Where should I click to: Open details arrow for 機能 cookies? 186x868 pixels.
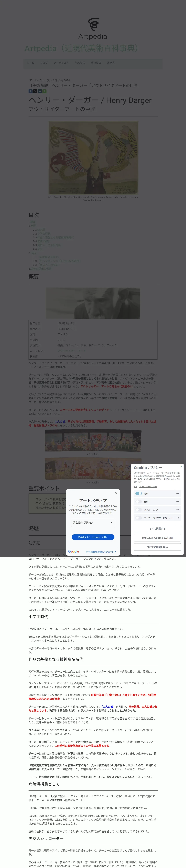pos(178,501)
